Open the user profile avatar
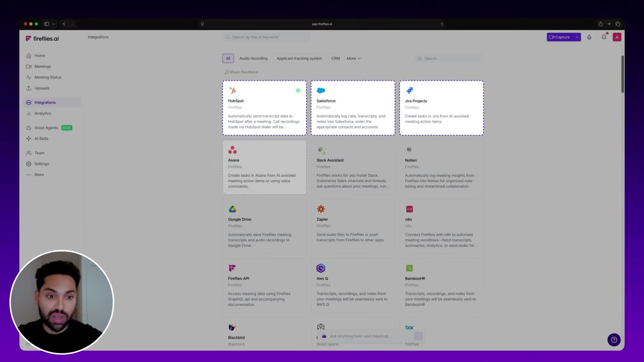Image resolution: width=644 pixels, height=362 pixels. 617,37
